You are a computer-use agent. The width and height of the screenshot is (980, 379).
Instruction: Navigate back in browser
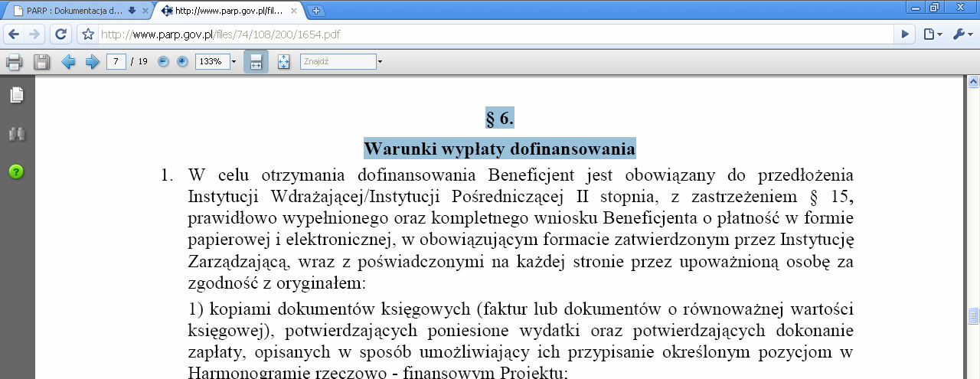[14, 34]
